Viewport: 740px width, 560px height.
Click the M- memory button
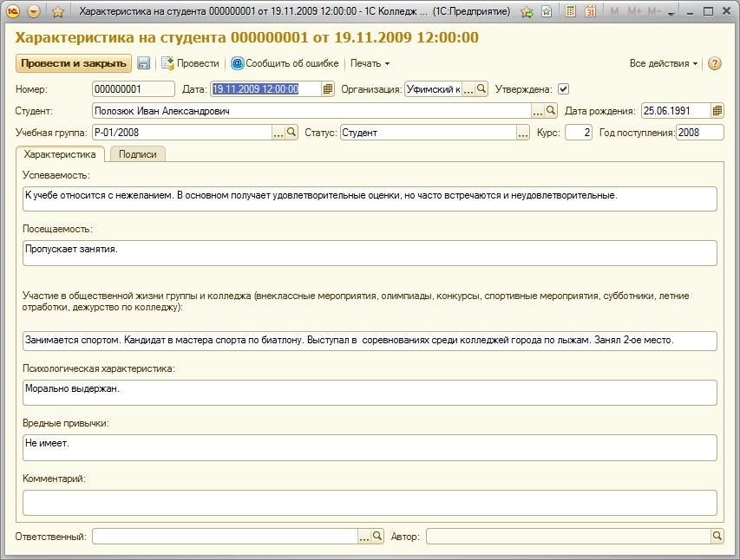pyautogui.click(x=654, y=11)
